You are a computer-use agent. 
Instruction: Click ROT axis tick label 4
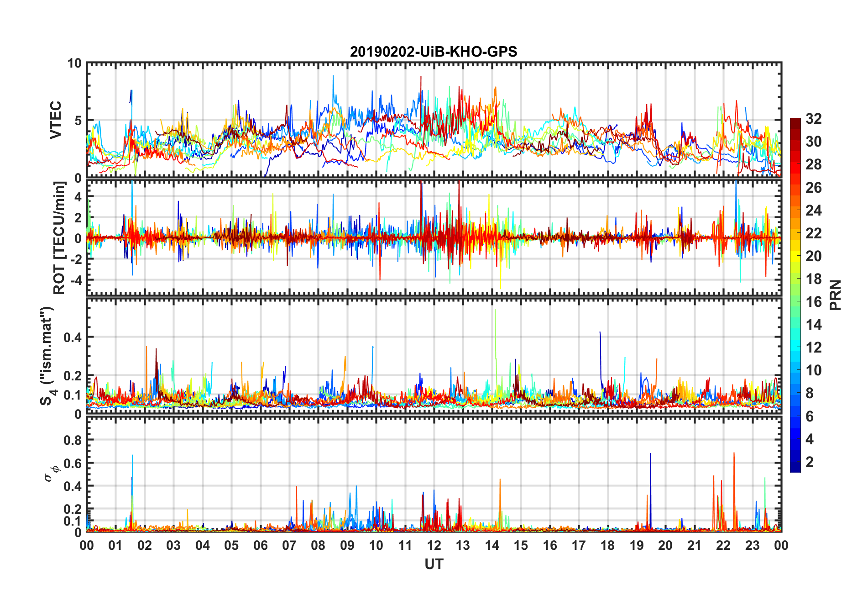[x=78, y=196]
